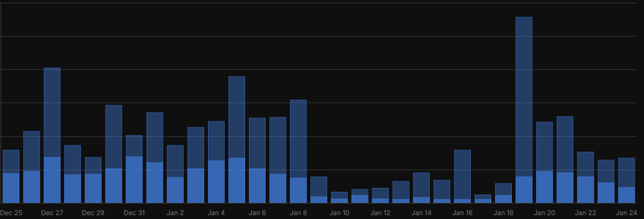Click the Jan 15 bar

point(442,191)
